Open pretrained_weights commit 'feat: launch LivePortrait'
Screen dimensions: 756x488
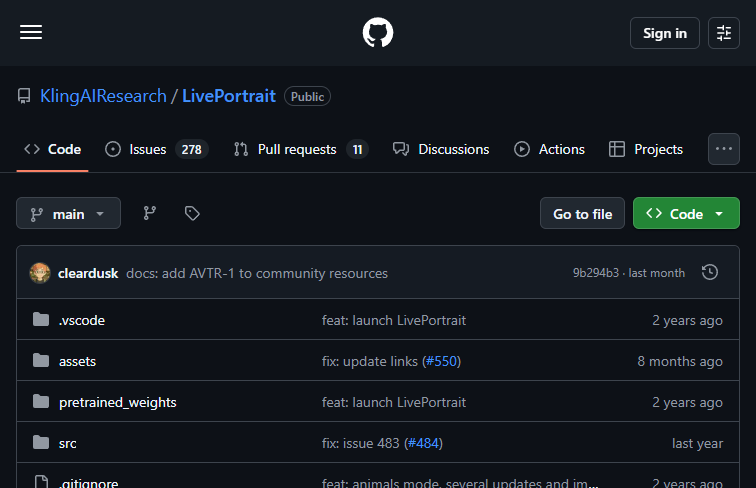click(394, 402)
